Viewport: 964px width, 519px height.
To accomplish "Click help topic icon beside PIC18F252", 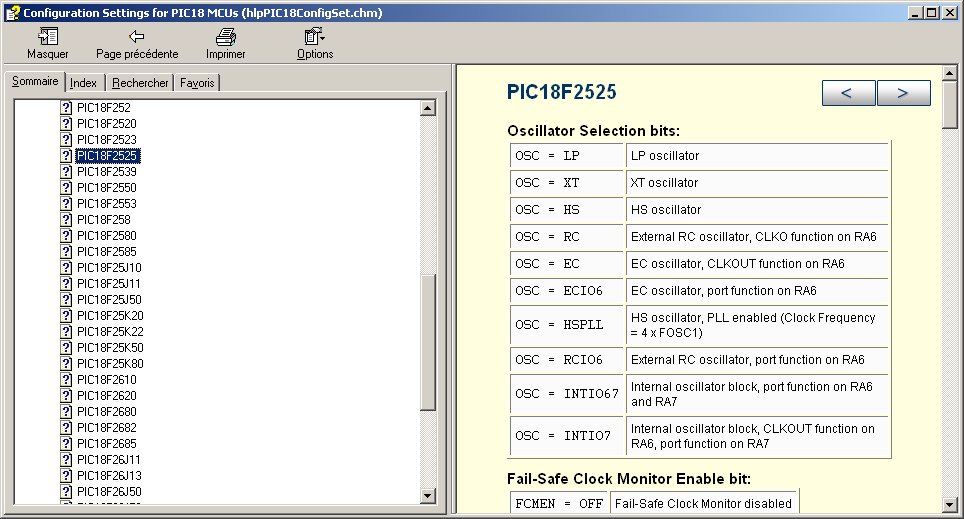I will pyautogui.click(x=66, y=108).
